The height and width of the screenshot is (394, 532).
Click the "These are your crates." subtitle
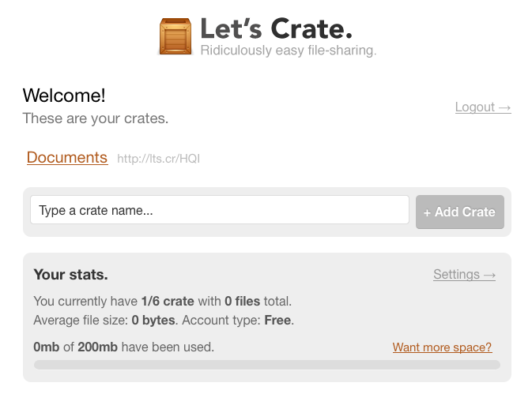[95, 119]
